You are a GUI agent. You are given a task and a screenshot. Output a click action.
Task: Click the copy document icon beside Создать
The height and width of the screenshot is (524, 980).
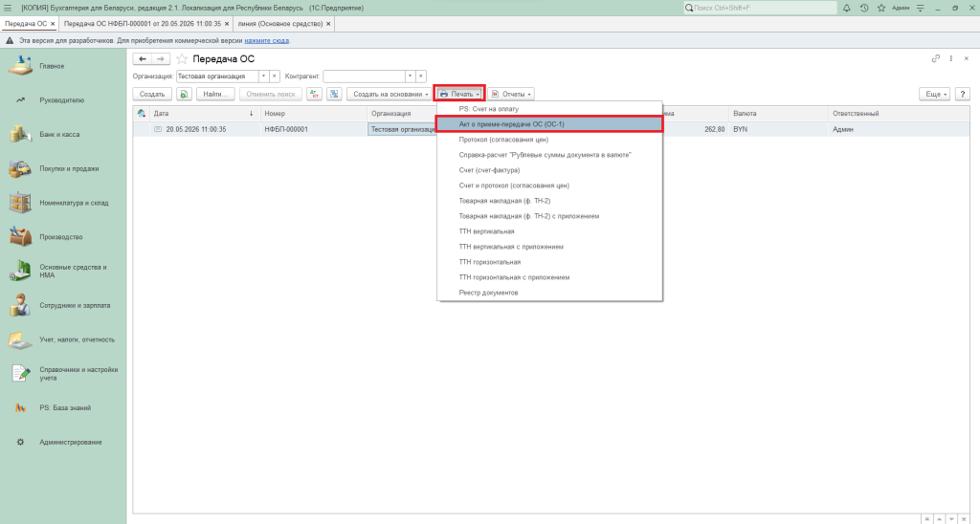click(184, 95)
